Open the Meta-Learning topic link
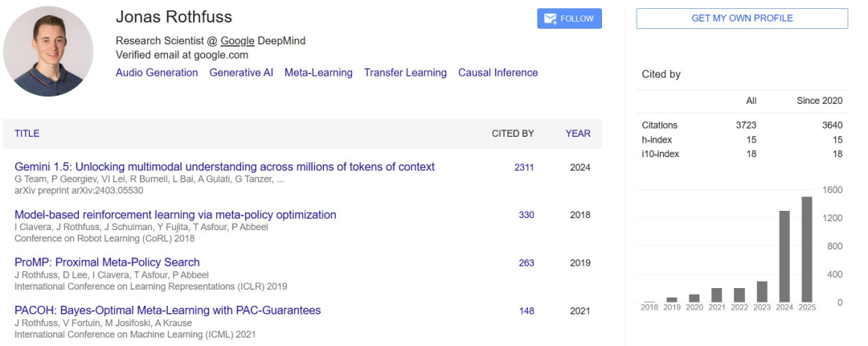This screenshot has height=346, width=868. tap(318, 72)
